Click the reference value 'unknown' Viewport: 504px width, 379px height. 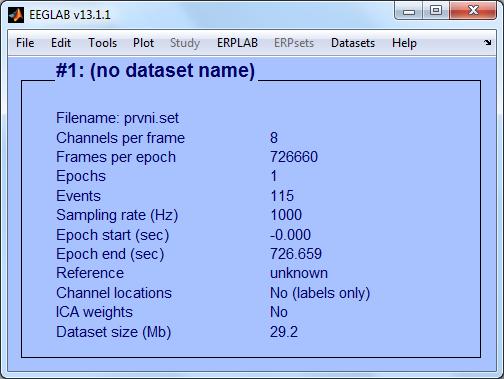(x=299, y=273)
